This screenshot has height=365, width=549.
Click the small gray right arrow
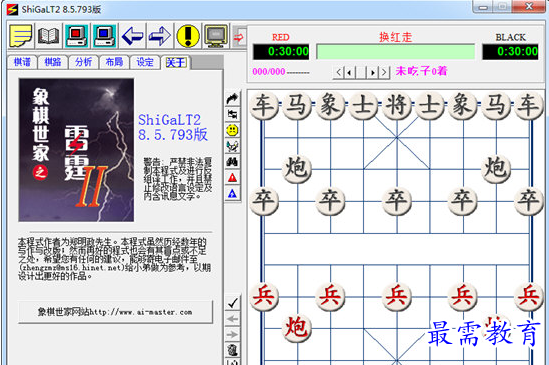(233, 334)
